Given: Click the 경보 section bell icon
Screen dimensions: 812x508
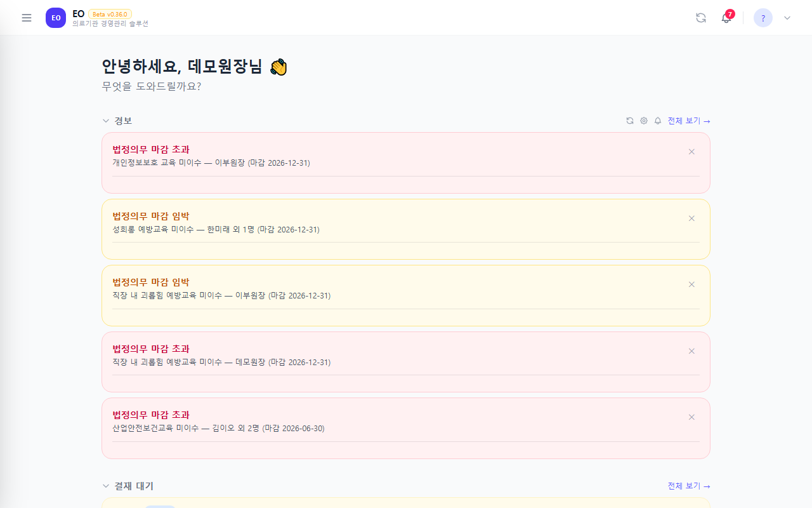Looking at the screenshot, I should (x=658, y=121).
